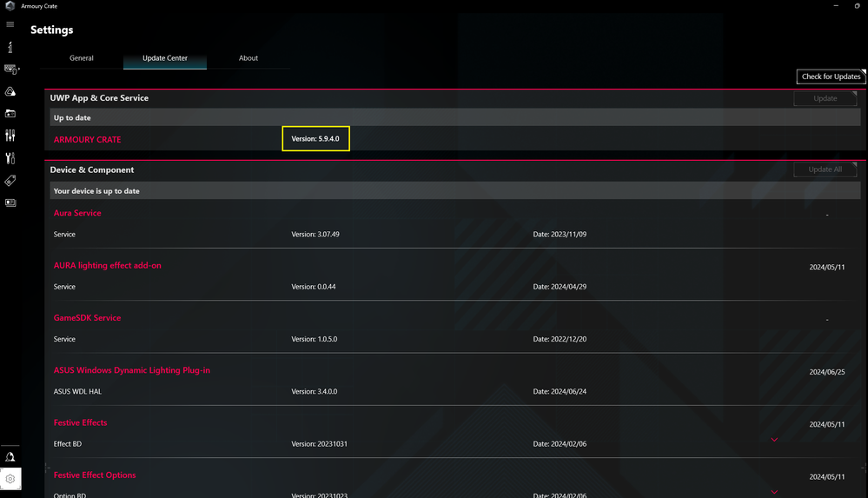Click the Settings page title
868x498 pixels.
(x=51, y=30)
